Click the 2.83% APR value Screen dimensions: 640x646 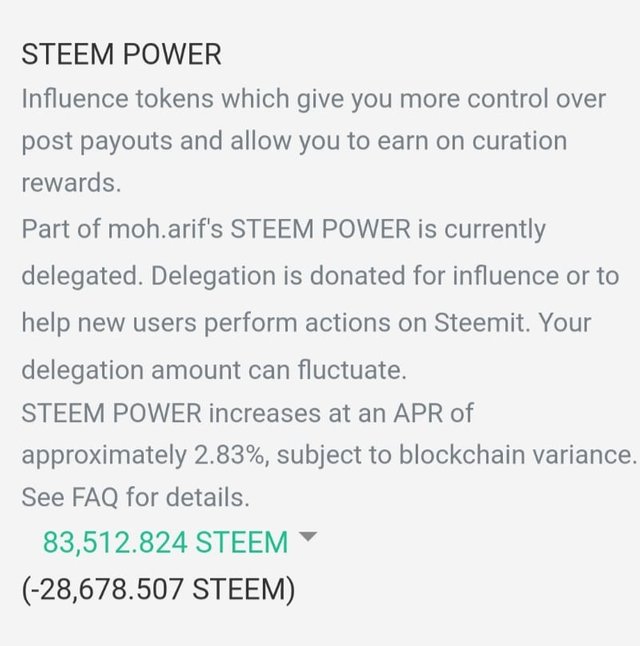231,454
